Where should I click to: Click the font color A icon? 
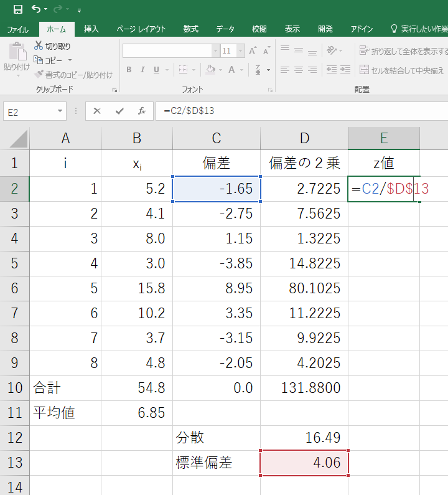point(232,70)
